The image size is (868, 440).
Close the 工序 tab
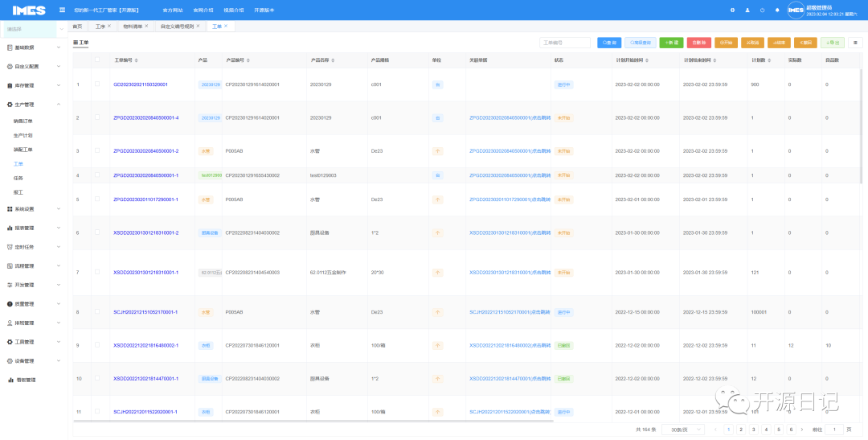pos(109,26)
